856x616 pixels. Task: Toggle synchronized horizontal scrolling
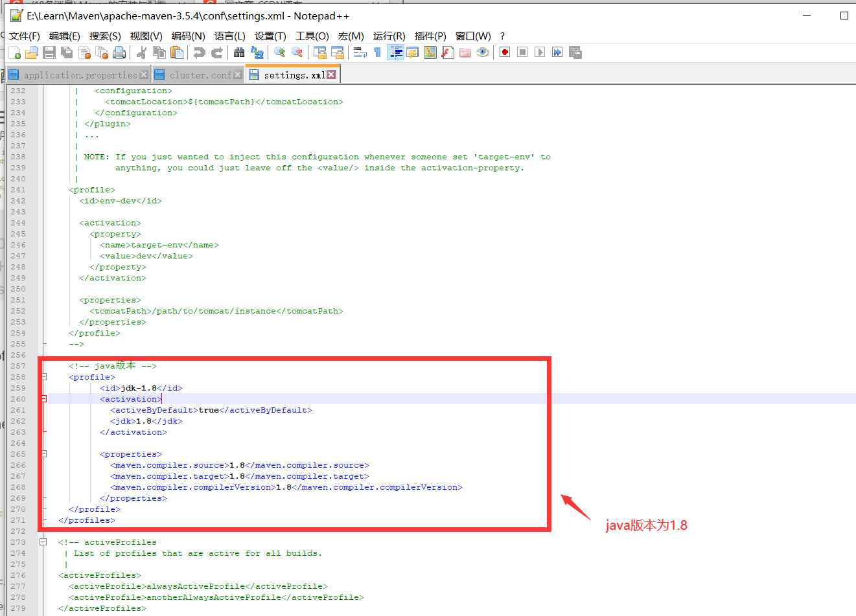coord(337,52)
